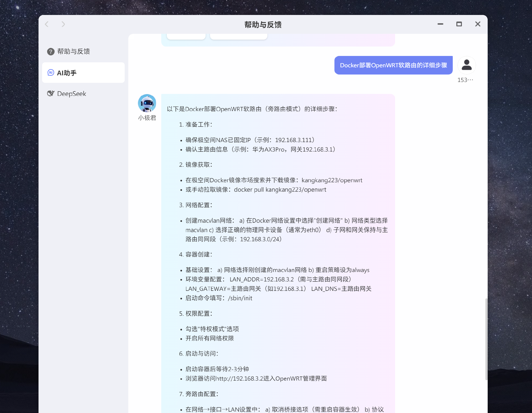
Task: Select the AI助手 sidebar tab label
Action: [x=67, y=73]
